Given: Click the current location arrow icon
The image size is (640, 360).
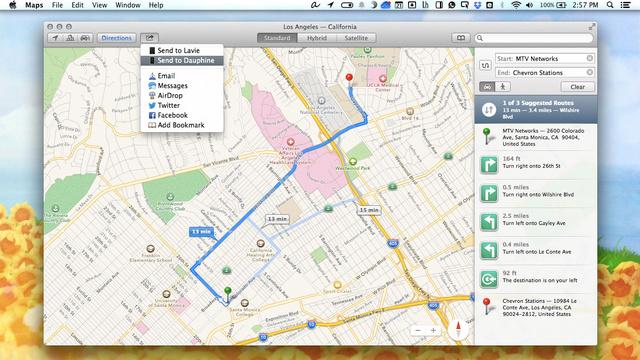Looking at the screenshot, I should 55,38.
